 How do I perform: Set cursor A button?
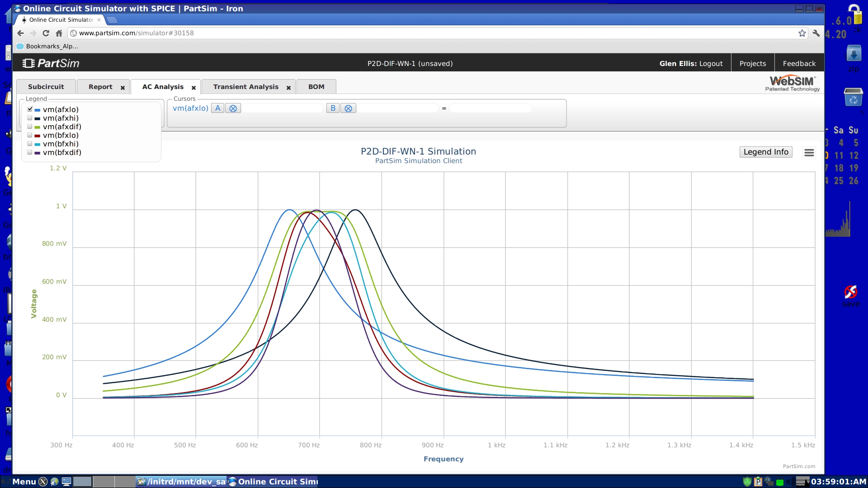pos(217,108)
